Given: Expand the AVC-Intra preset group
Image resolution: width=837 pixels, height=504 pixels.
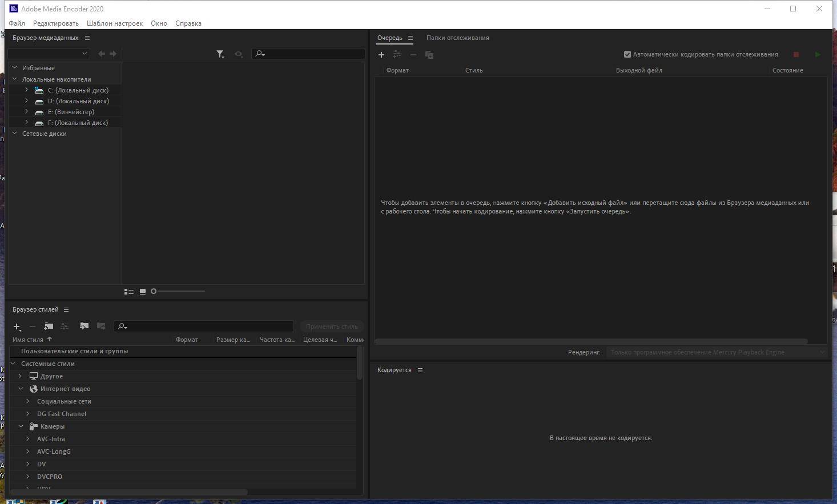Looking at the screenshot, I should [x=27, y=439].
